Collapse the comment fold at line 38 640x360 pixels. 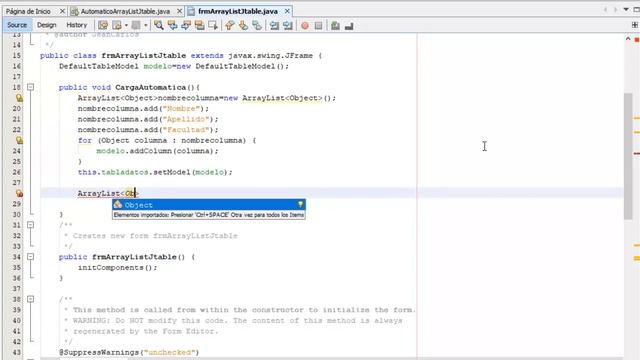[x=30, y=299]
